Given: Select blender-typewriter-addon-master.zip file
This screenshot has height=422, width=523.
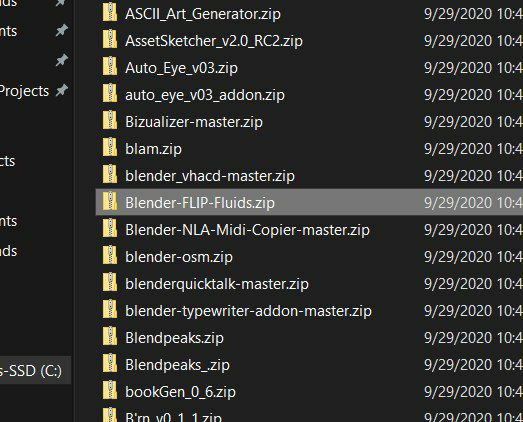Looking at the screenshot, I should (x=248, y=311).
